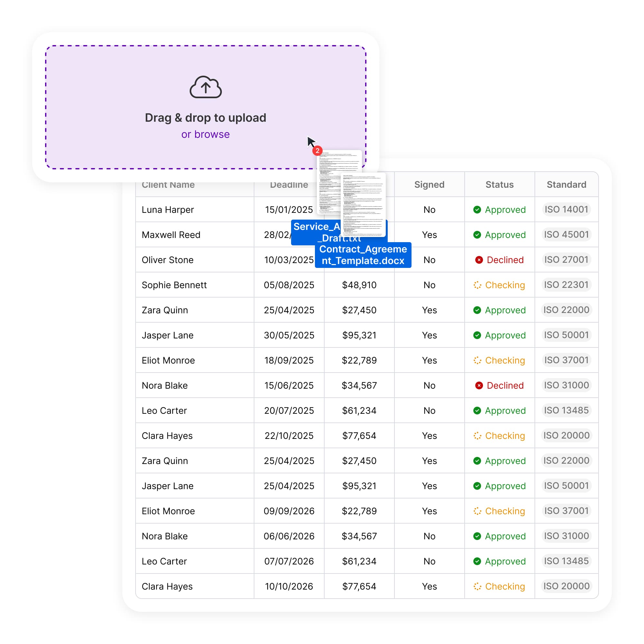Click the amount $61,234 for Leo Carter 07/07/2026
The image size is (644, 644).
[x=359, y=561]
